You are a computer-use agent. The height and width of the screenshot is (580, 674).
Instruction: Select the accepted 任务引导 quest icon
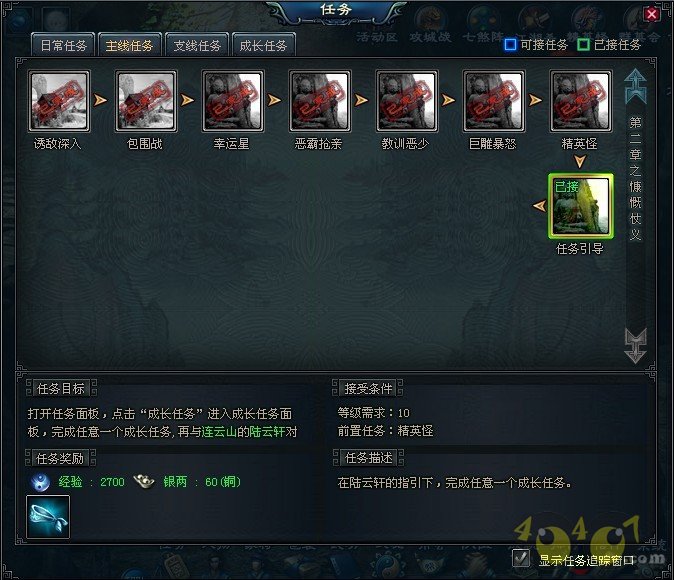(581, 206)
